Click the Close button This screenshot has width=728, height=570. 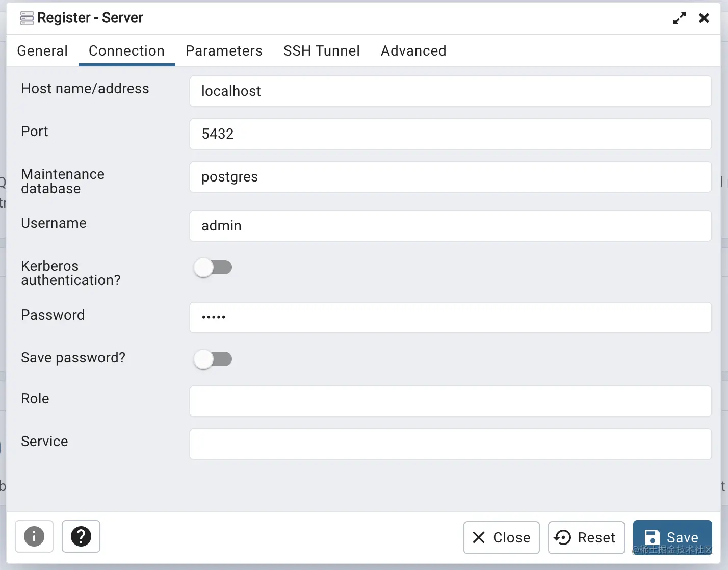click(502, 537)
